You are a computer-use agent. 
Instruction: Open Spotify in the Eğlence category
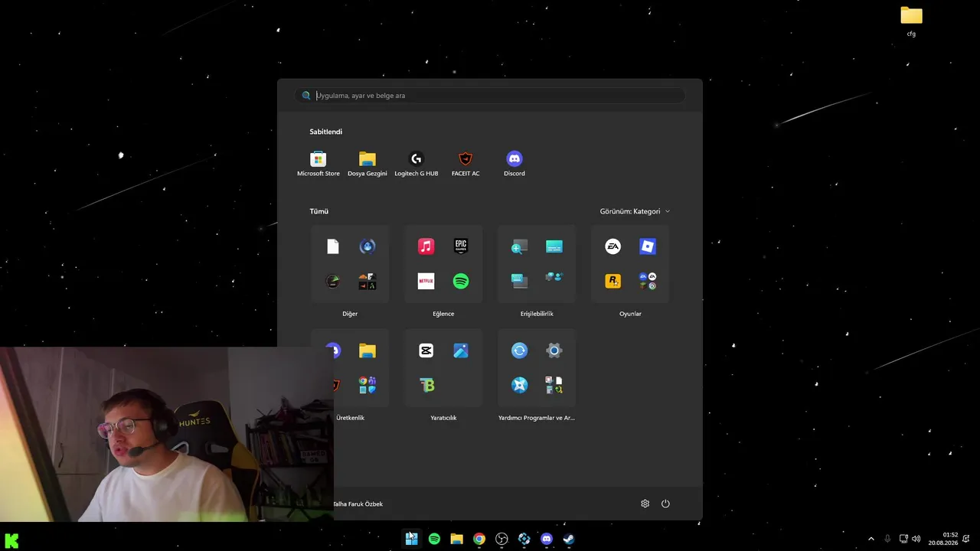click(461, 282)
